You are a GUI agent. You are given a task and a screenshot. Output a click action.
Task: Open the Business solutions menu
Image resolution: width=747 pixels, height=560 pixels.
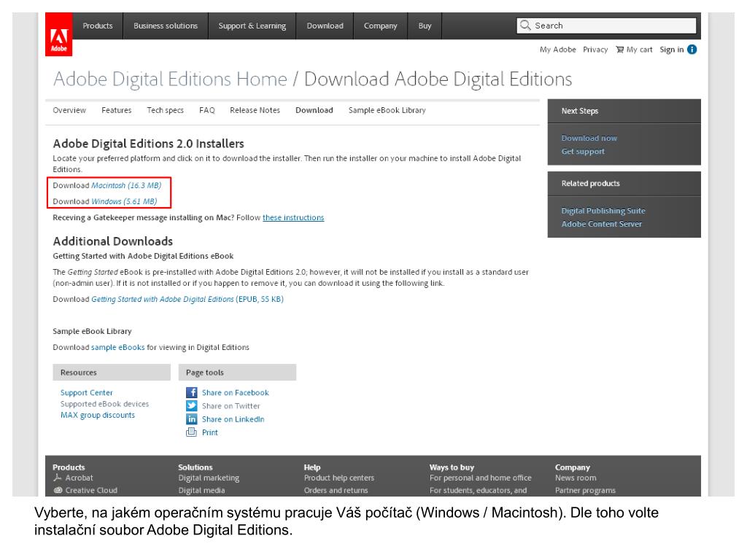166,26
